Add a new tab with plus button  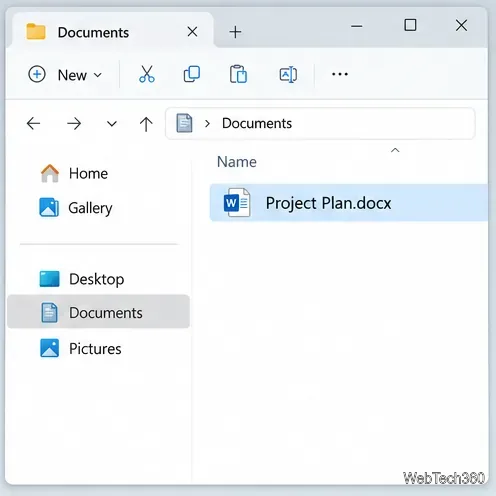coord(235,32)
